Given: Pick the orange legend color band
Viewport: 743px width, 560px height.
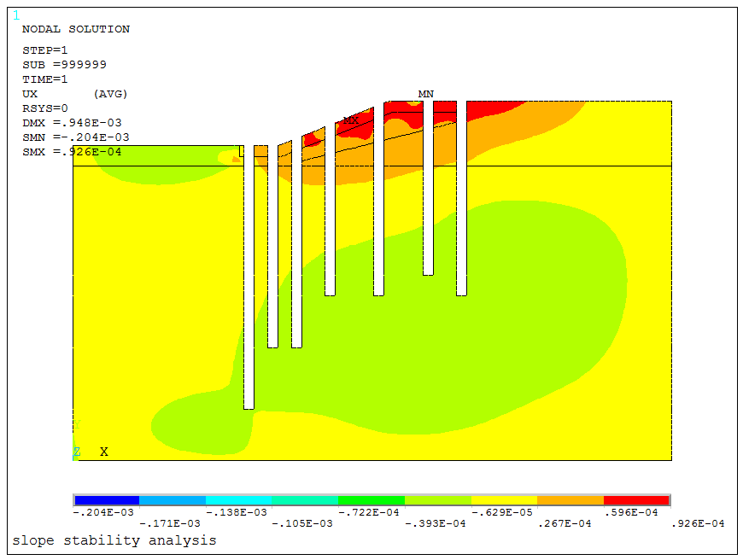Looking at the screenshot, I should coord(570,500).
